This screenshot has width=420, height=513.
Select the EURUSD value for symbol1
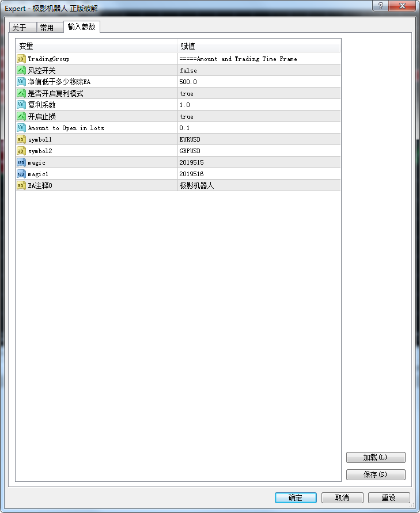[x=190, y=139]
